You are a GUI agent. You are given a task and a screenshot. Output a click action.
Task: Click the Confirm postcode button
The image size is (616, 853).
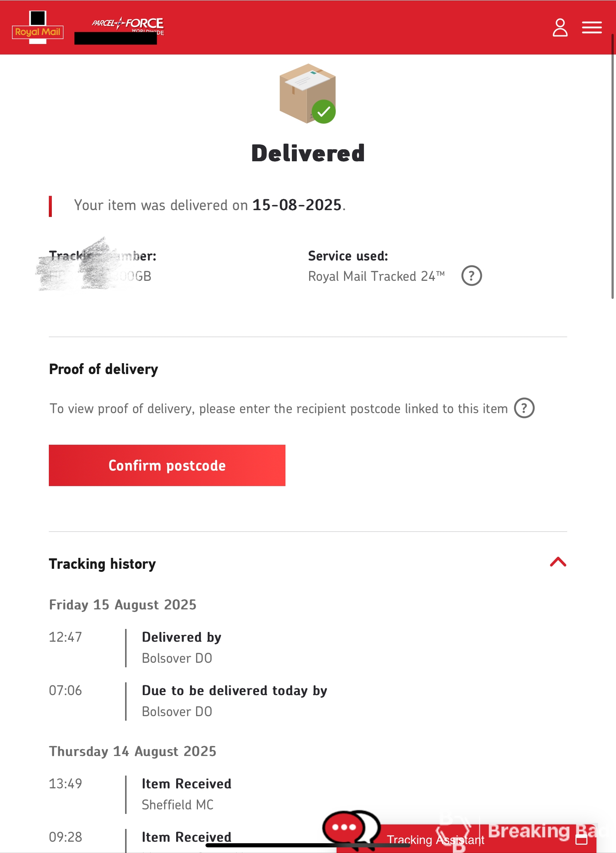[x=167, y=465]
